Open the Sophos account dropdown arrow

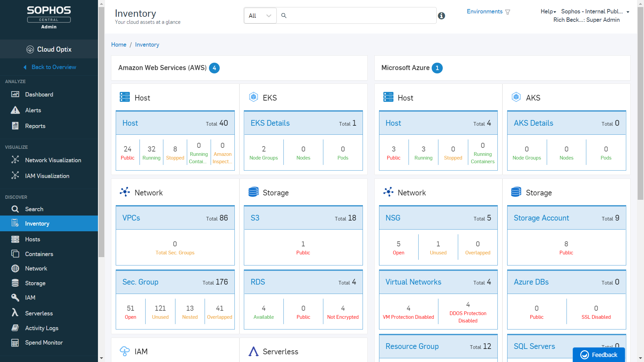628,12
